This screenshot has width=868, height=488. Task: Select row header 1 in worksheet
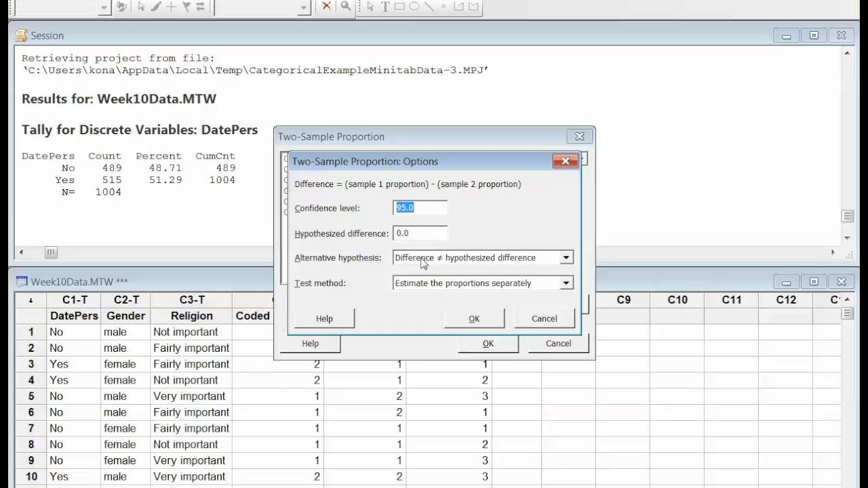point(31,332)
